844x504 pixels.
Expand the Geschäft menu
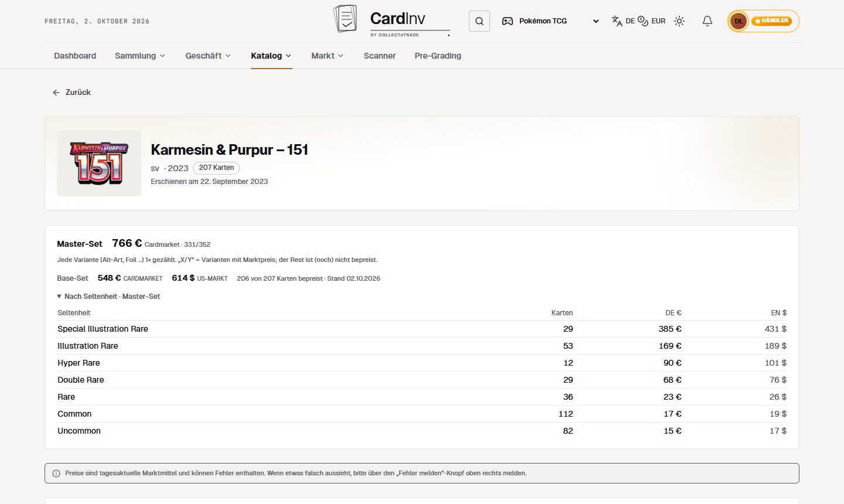pos(208,56)
